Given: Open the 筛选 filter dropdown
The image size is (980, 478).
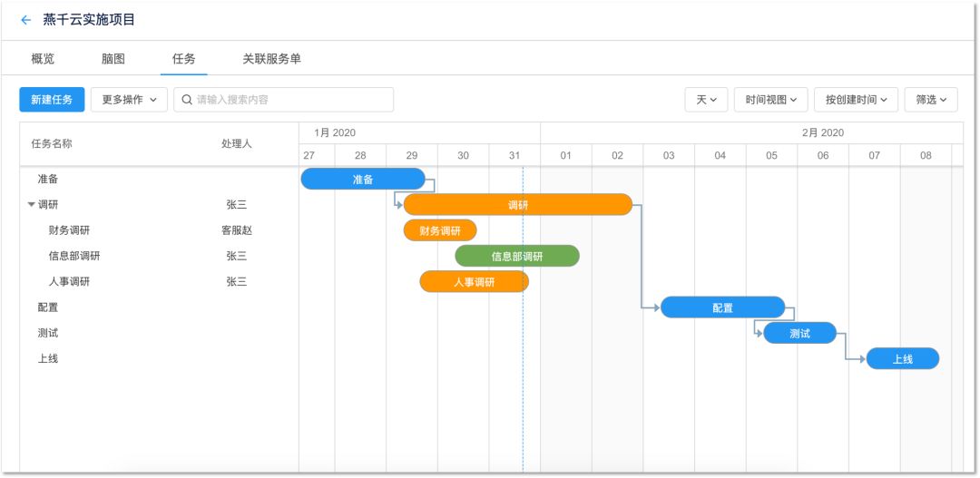Looking at the screenshot, I should pos(930,100).
